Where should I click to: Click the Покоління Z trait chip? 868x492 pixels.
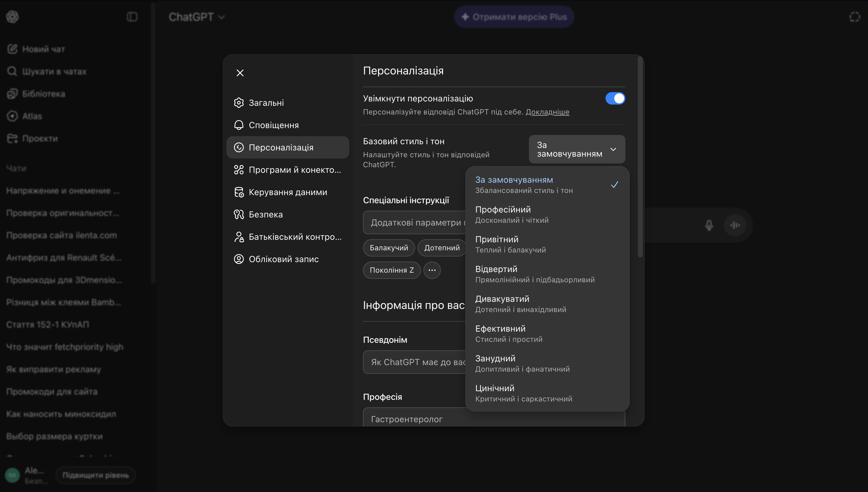391,270
